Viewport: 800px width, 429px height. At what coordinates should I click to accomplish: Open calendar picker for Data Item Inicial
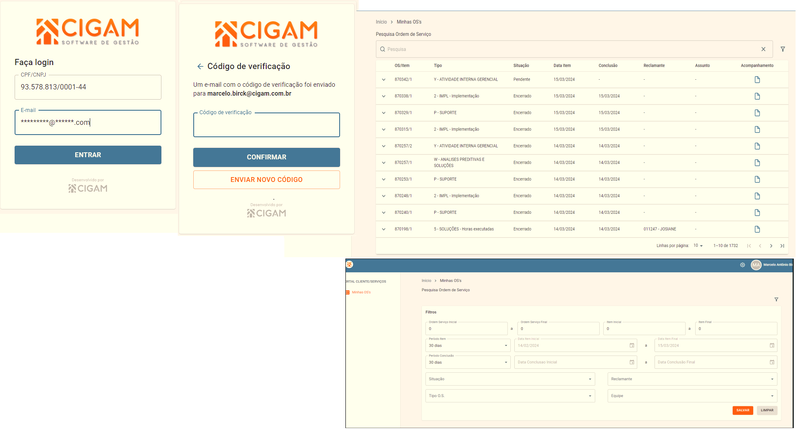pyautogui.click(x=632, y=345)
